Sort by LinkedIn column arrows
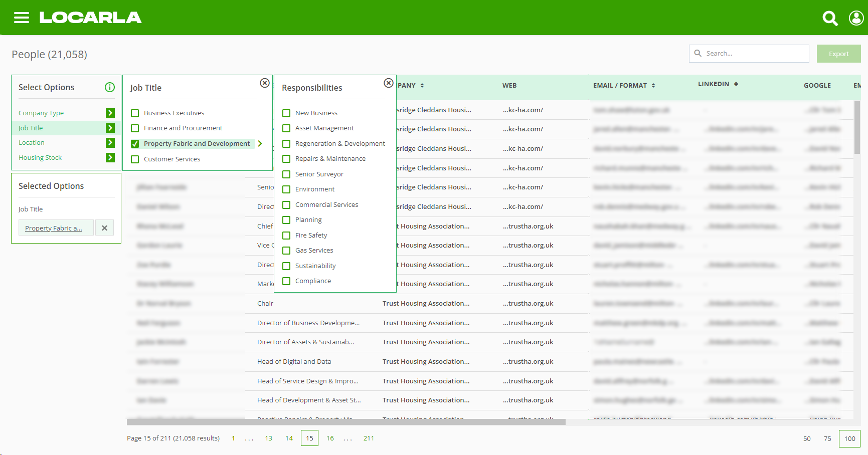Image resolution: width=868 pixels, height=455 pixels. 736,84
